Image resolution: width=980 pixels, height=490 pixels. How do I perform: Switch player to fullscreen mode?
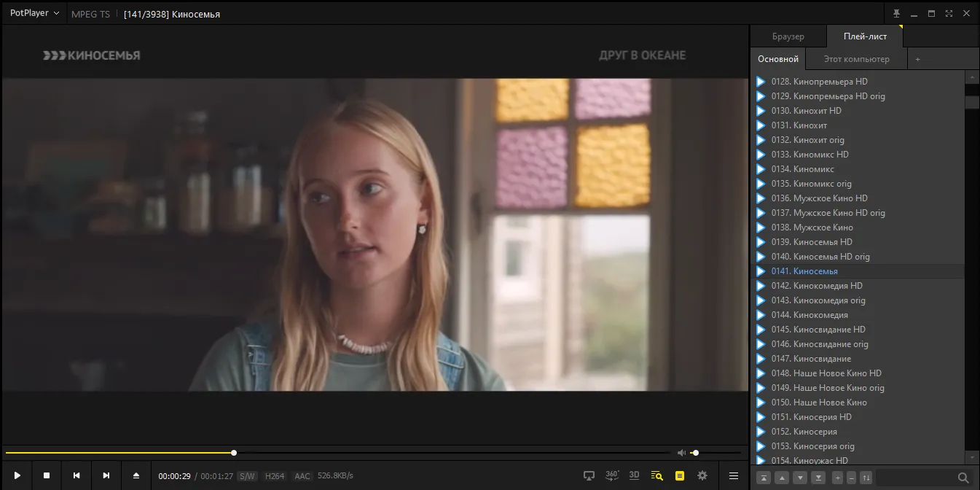click(949, 14)
